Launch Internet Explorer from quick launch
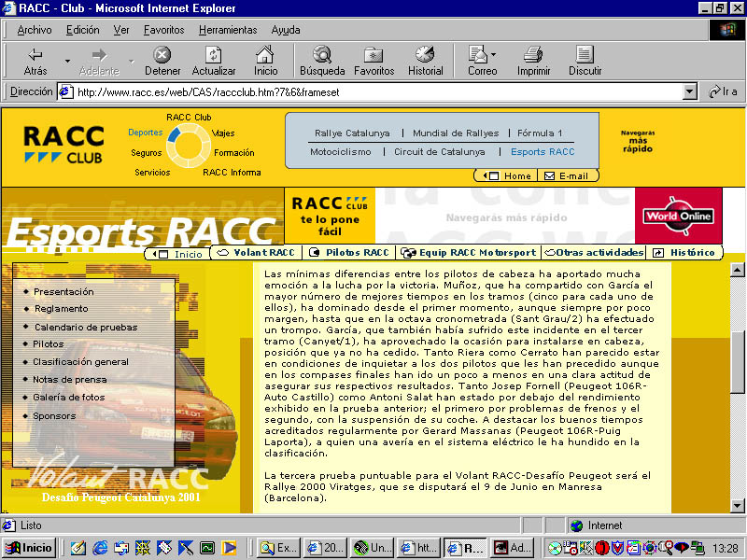Viewport: 747px width, 560px height. click(100, 548)
